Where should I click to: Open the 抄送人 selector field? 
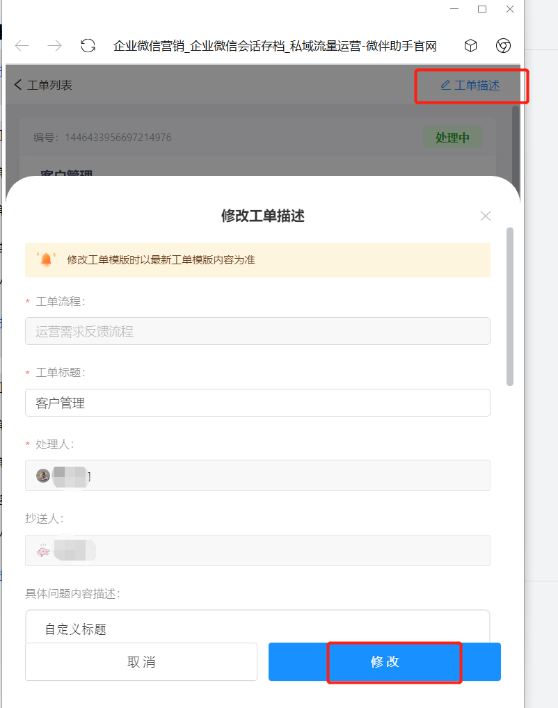coord(258,550)
